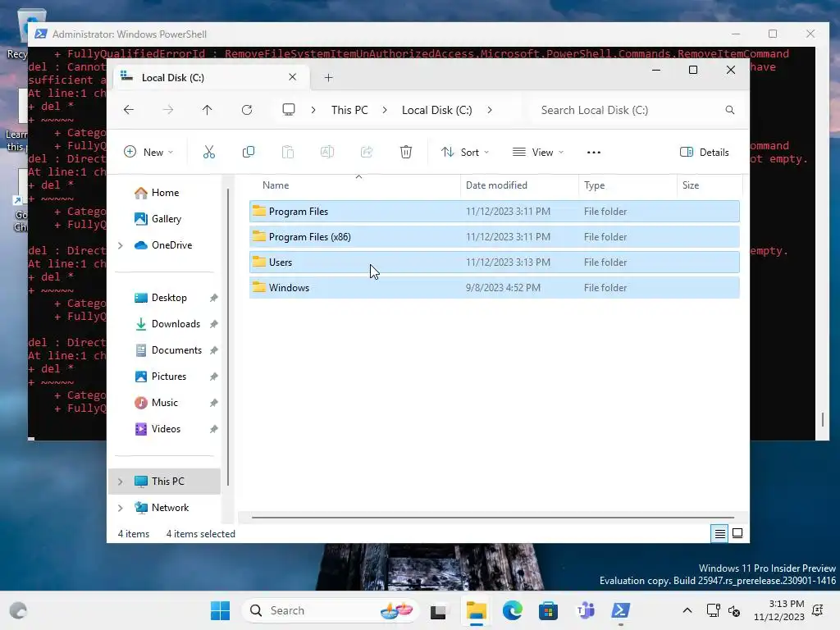Open Microsoft Store from taskbar
This screenshot has height=630, width=840.
[548, 610]
